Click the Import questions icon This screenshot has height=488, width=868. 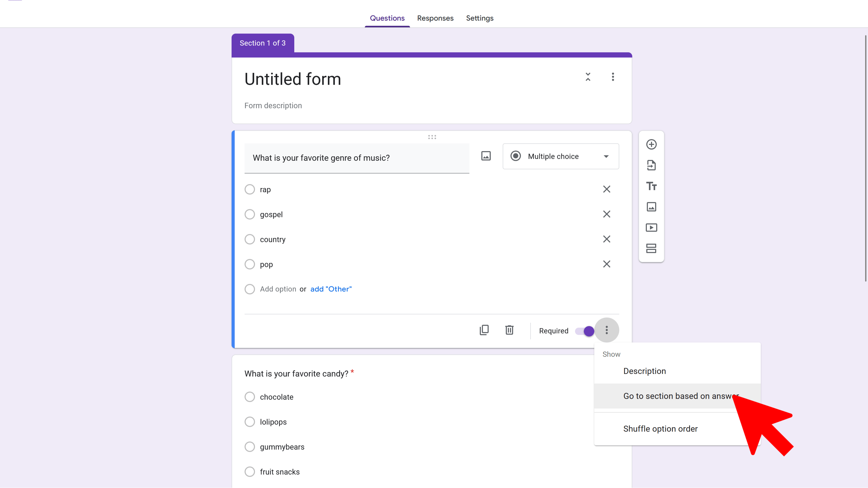pos(651,165)
